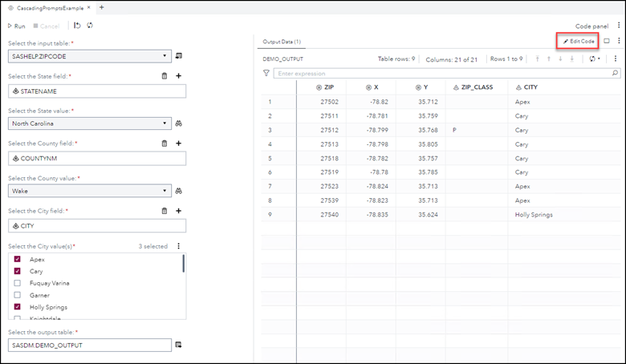Select the Output Data (1) tab
This screenshot has width=626, height=364.
282,41
